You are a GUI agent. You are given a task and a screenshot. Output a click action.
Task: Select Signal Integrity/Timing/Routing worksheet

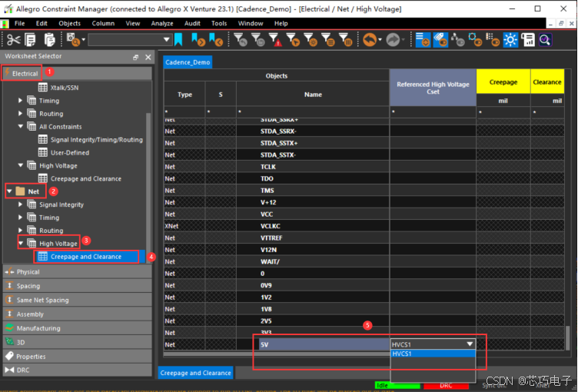[x=97, y=139]
